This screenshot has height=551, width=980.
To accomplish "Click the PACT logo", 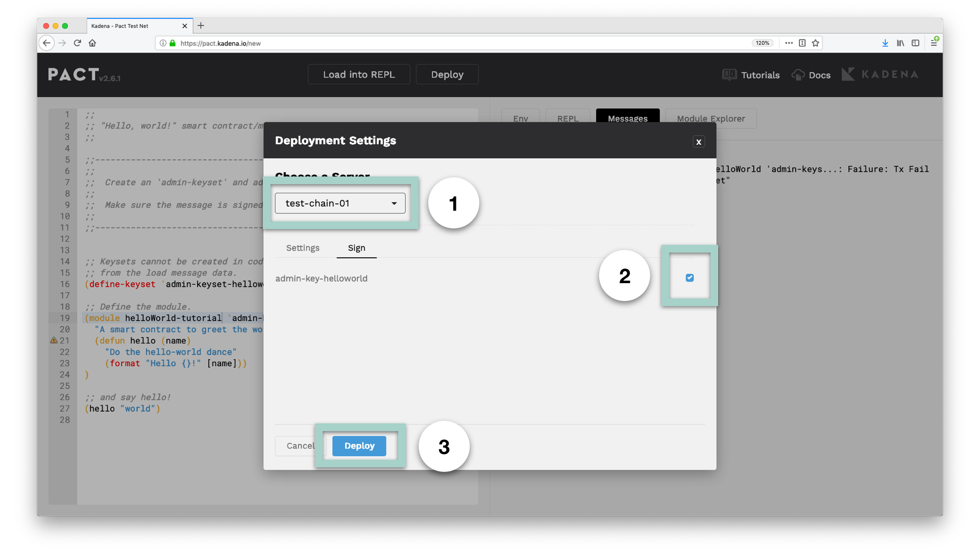I will 73,74.
